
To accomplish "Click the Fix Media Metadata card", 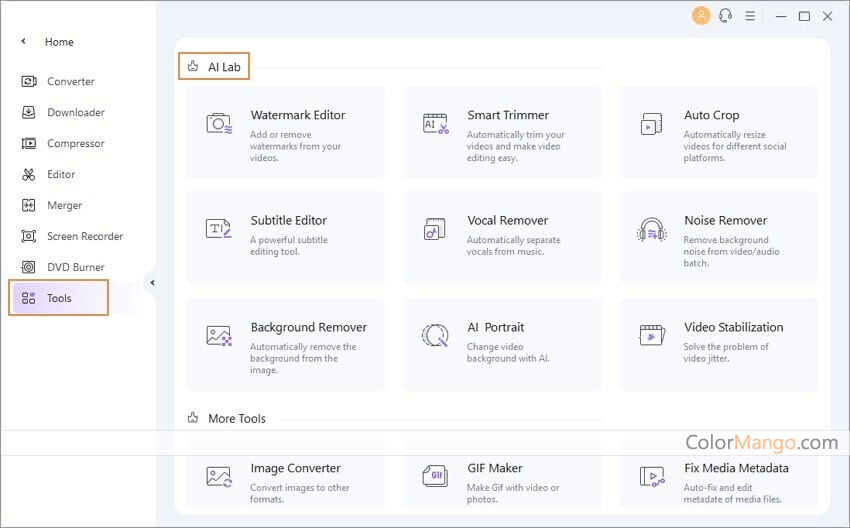I will pos(719,475).
